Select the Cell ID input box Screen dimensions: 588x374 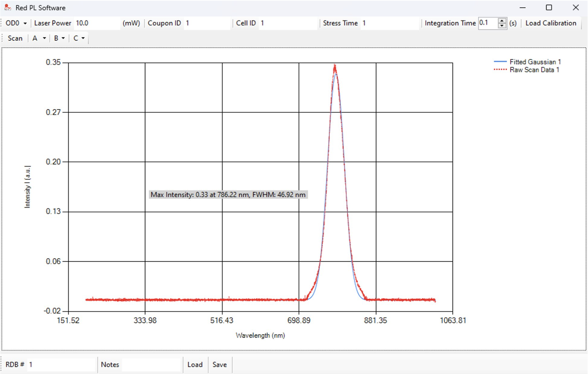tap(288, 23)
